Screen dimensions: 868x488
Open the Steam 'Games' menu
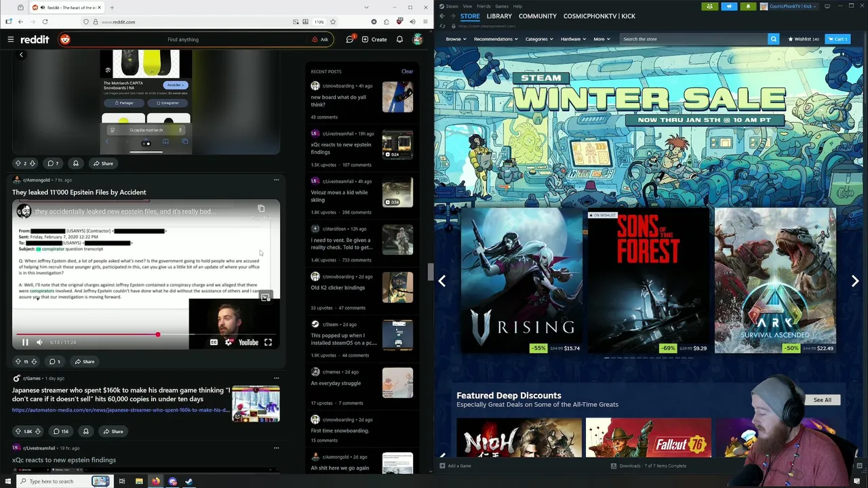tap(502, 6)
